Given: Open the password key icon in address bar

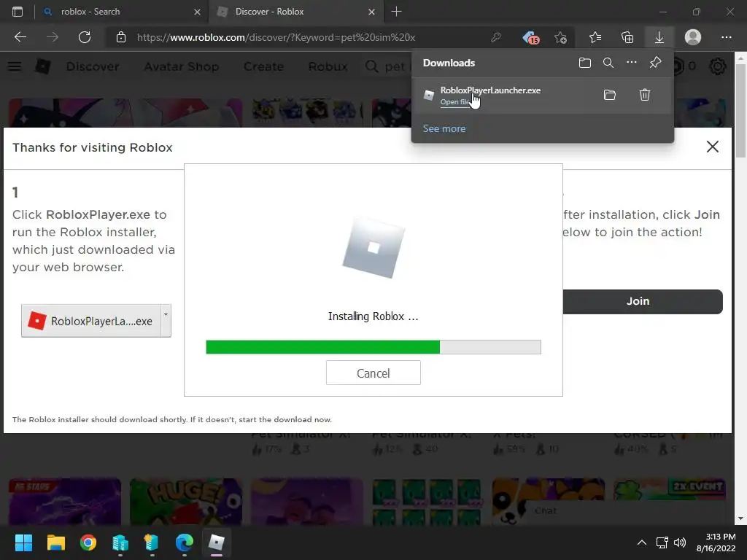Looking at the screenshot, I should pyautogui.click(x=496, y=37).
